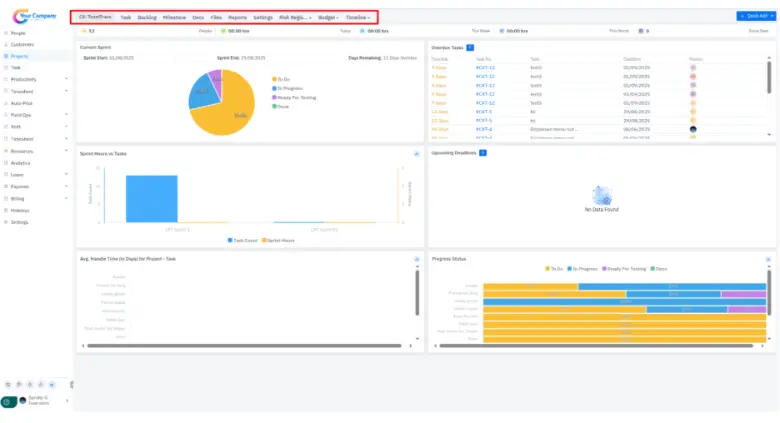This screenshot has width=780, height=423.
Task: Expand the Productivity sidebar menu
Action: click(66, 80)
